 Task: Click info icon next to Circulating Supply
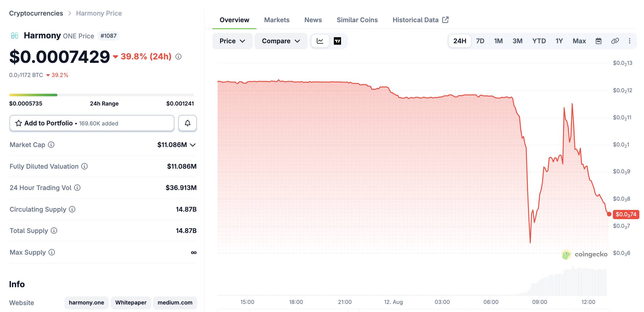coord(72,209)
